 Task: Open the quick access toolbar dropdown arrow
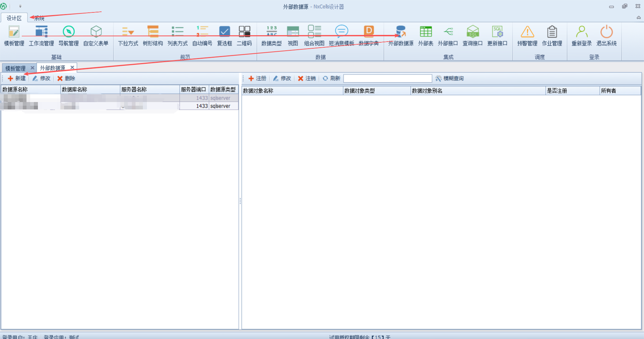coord(20,6)
